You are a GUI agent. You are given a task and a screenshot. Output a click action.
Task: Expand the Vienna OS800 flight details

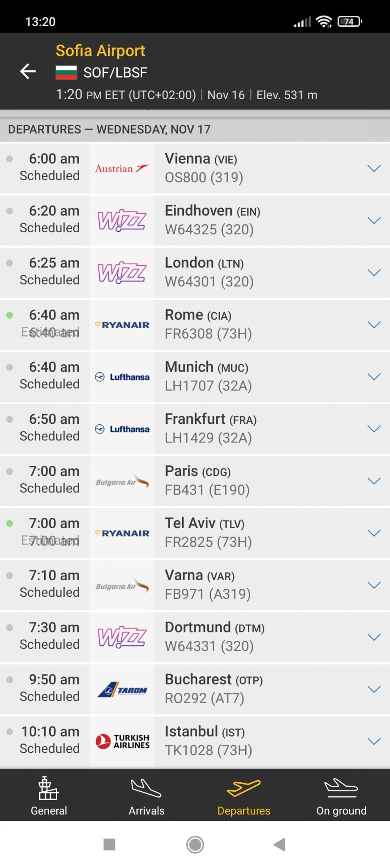(x=374, y=169)
